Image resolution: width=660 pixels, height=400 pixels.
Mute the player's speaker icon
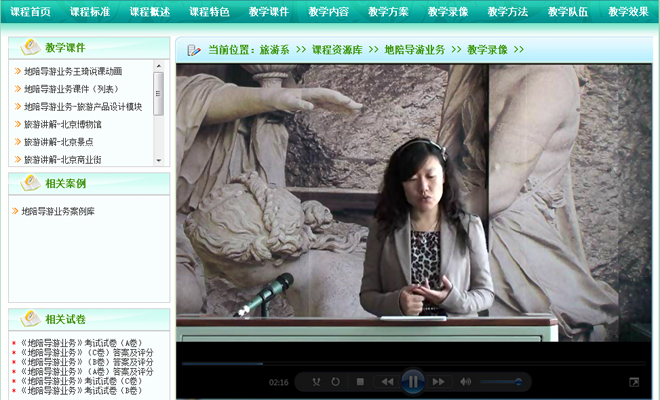click(465, 381)
